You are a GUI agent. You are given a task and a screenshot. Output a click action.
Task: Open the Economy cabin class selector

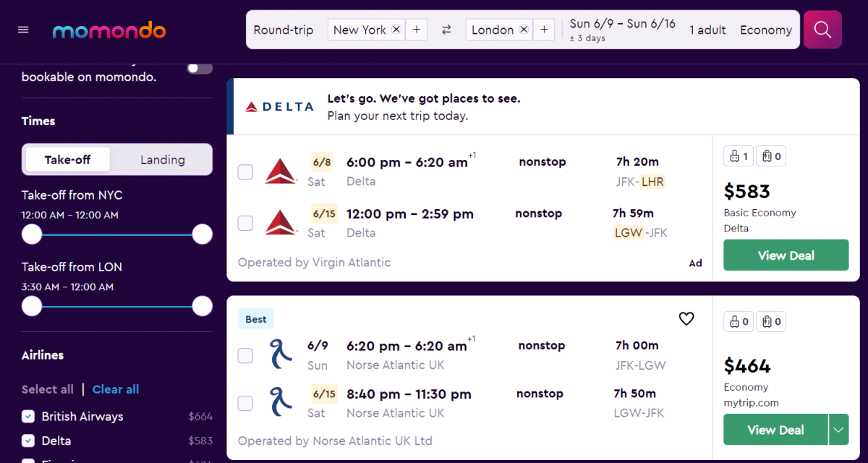(765, 30)
